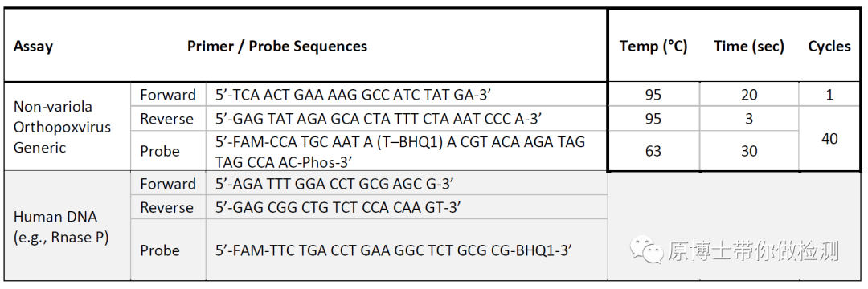Screen dimensions: 868x289
Task: Click the FAM-TTC TGA Rnase P probe sequence
Action: (x=393, y=250)
